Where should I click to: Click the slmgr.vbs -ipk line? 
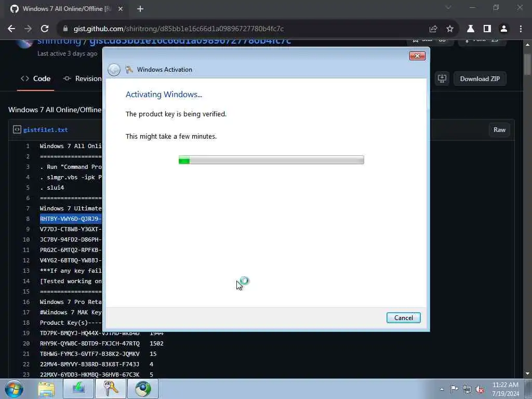tap(71, 177)
